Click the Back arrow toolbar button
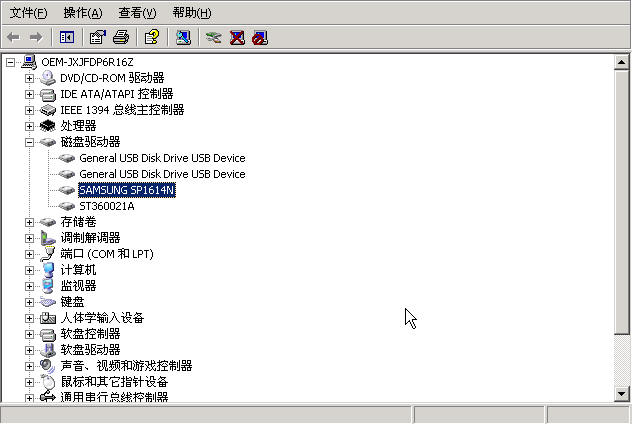Image resolution: width=632 pixels, height=424 pixels. coord(13,37)
